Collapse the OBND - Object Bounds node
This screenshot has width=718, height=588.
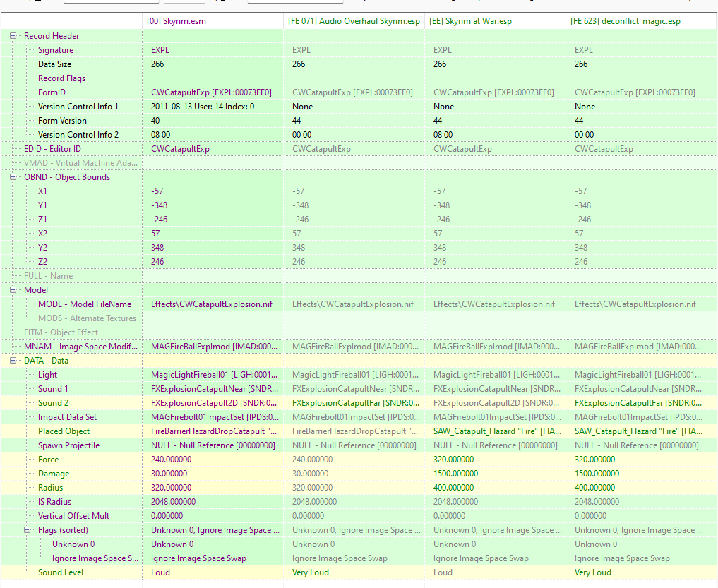tap(13, 177)
